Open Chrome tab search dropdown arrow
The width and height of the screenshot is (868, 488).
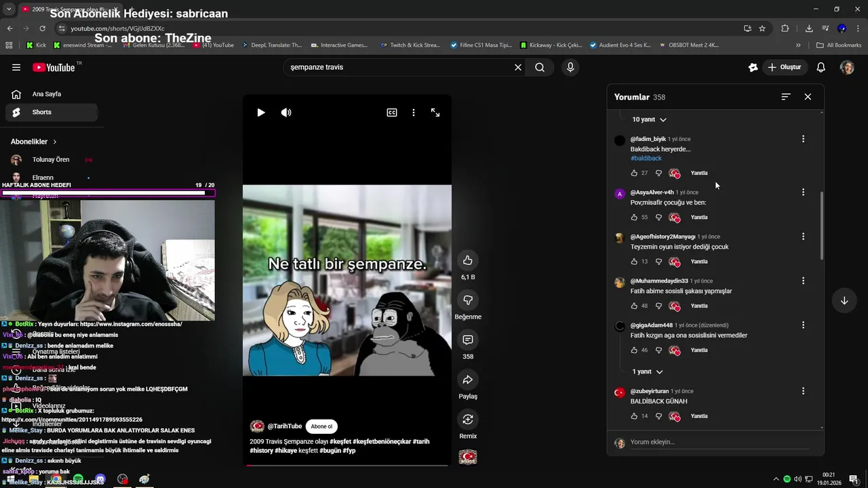8,9
